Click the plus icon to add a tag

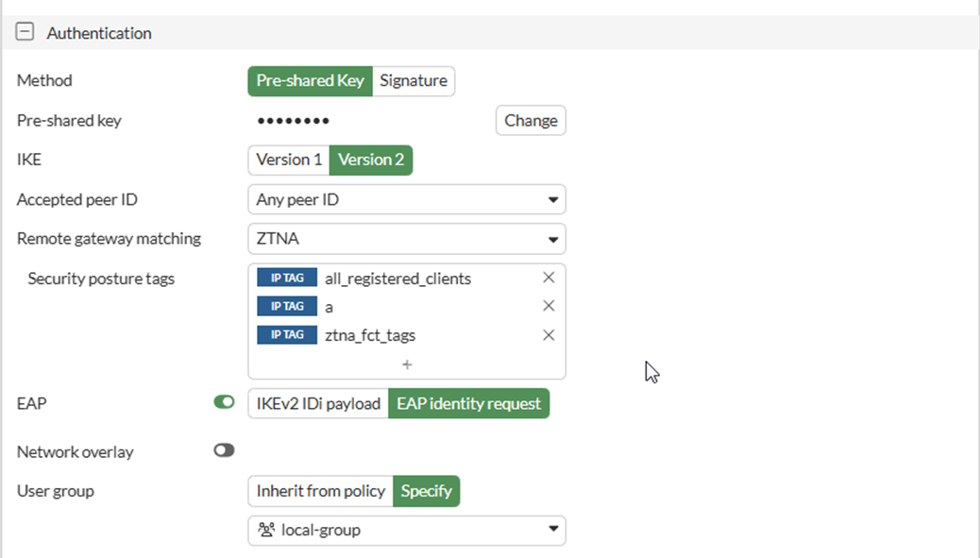(406, 364)
